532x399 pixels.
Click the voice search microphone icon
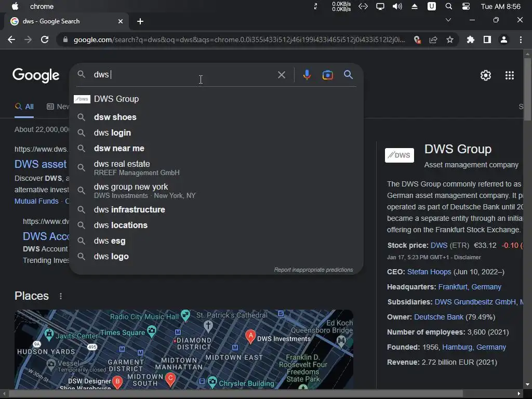click(307, 75)
